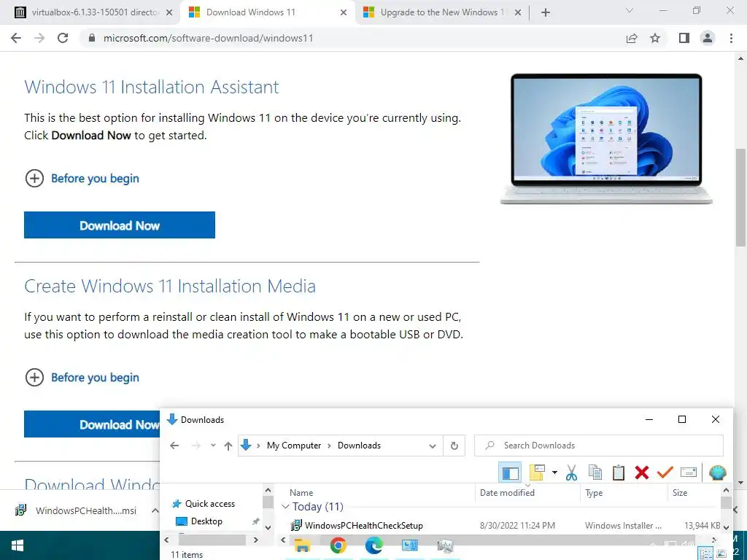Click Chrome's forward navigation arrow
Image resolution: width=747 pixels, height=560 pixels.
(x=39, y=38)
